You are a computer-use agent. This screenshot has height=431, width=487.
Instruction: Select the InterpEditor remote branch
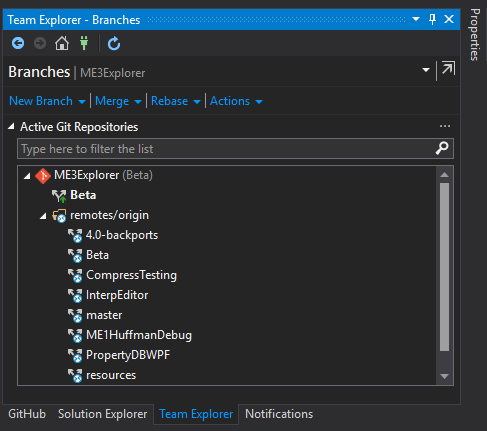point(117,295)
